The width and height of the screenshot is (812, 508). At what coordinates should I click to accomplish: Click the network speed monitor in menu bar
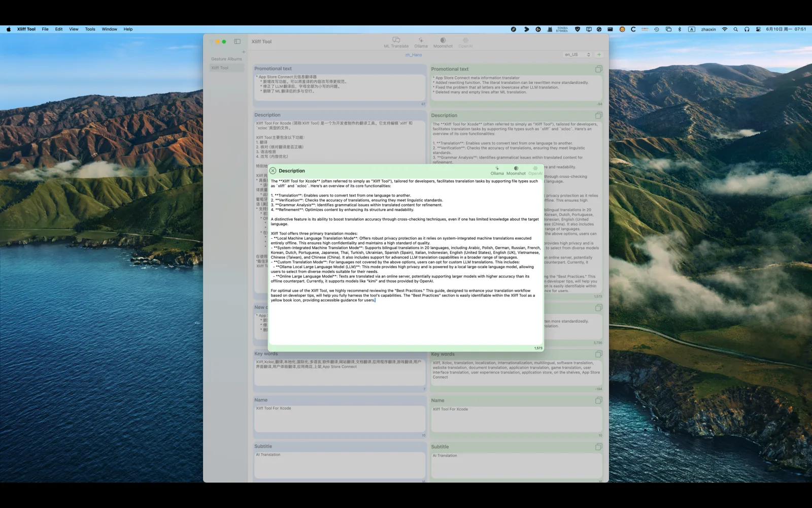561,29
